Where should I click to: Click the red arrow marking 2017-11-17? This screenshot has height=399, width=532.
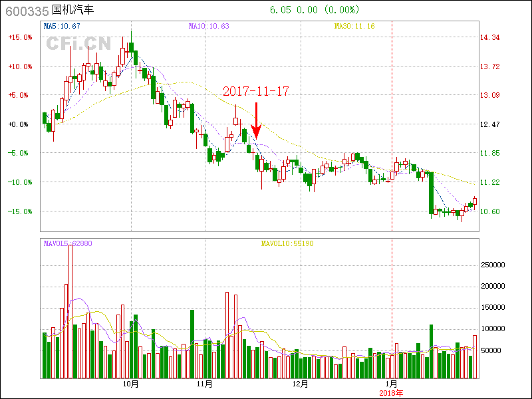tap(256, 120)
